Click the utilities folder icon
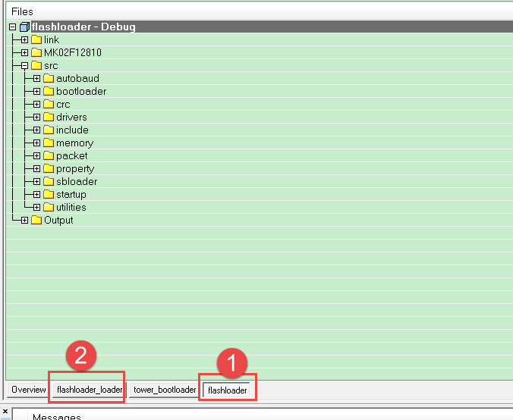 pyautogui.click(x=49, y=207)
